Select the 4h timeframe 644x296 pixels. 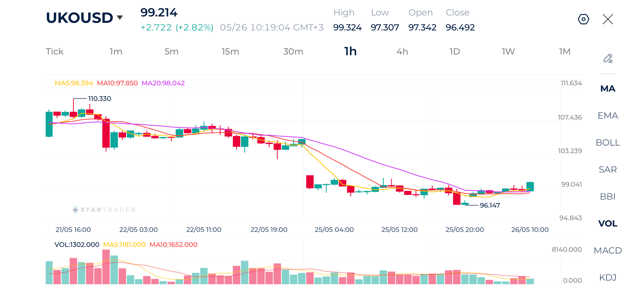[x=402, y=52]
